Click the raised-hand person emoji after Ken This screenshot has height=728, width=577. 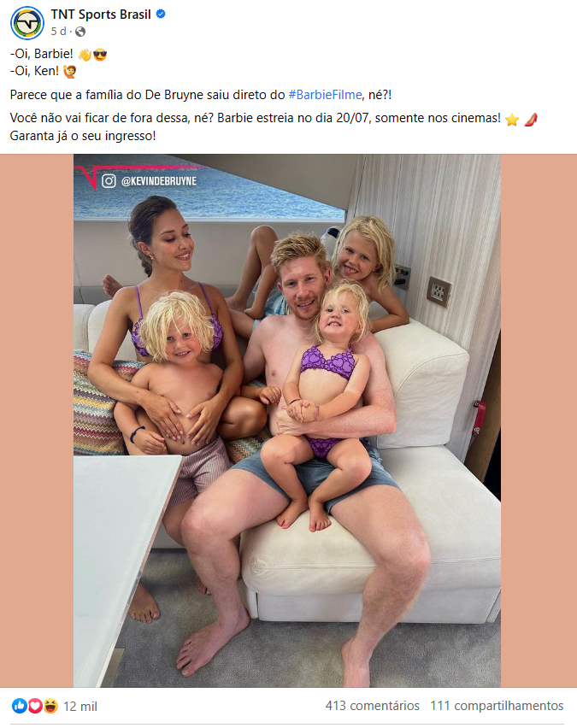click(x=70, y=72)
